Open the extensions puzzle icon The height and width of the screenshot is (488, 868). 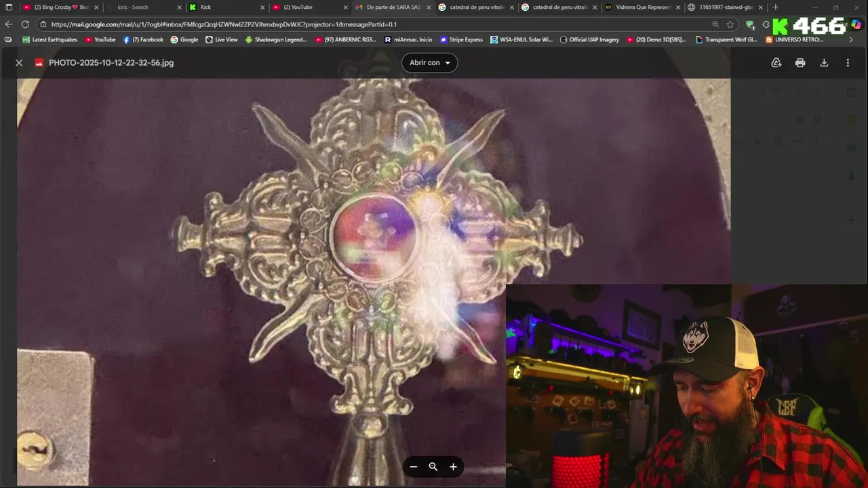[766, 24]
